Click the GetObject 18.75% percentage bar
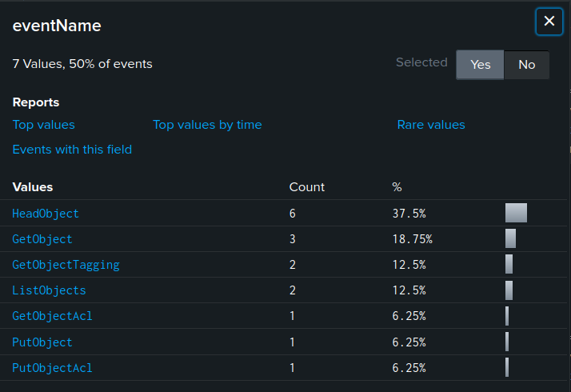 510,238
